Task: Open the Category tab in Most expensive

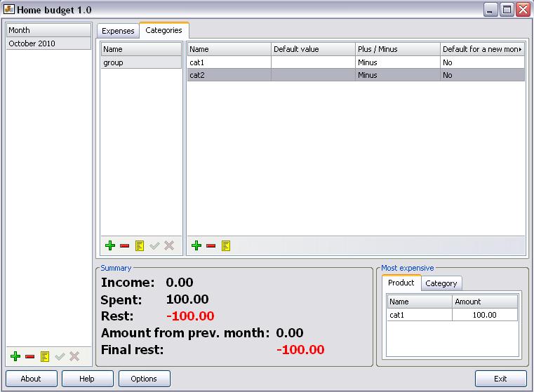Action: tap(441, 283)
